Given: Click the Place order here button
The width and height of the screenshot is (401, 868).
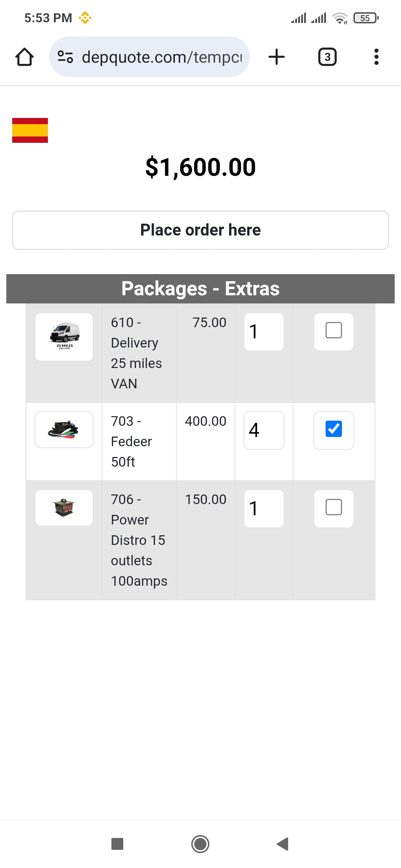Looking at the screenshot, I should [200, 230].
